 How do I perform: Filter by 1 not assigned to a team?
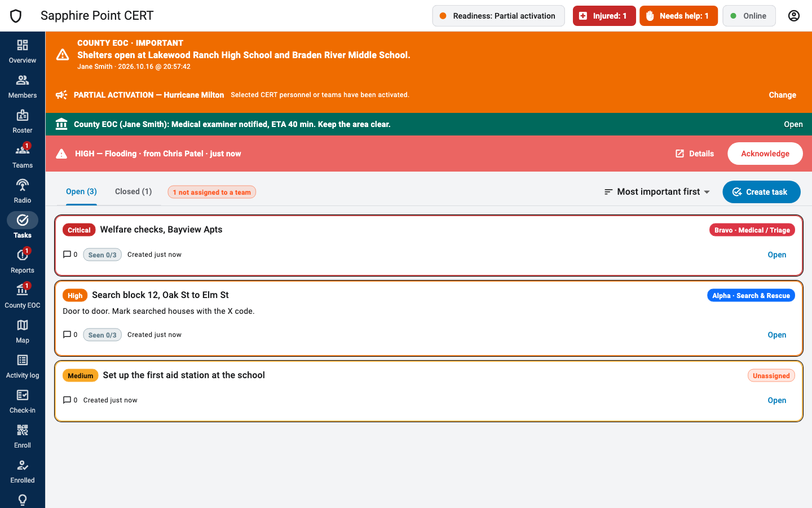pyautogui.click(x=211, y=192)
